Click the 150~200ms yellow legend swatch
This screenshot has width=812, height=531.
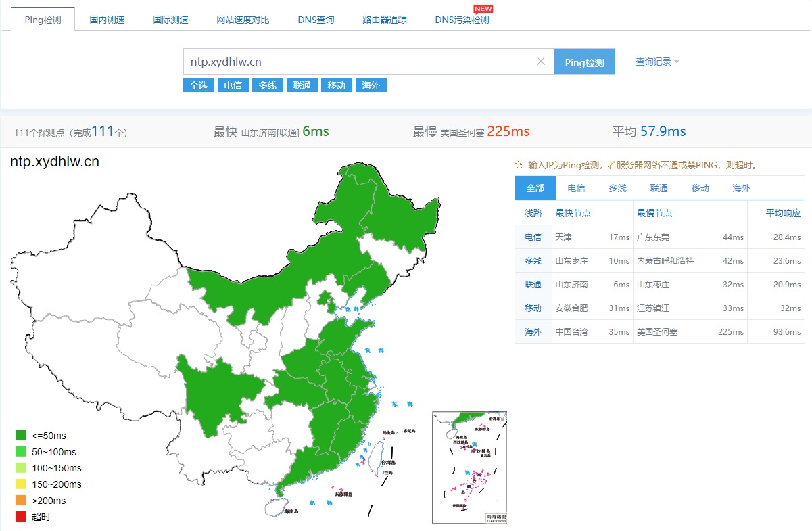pos(20,484)
